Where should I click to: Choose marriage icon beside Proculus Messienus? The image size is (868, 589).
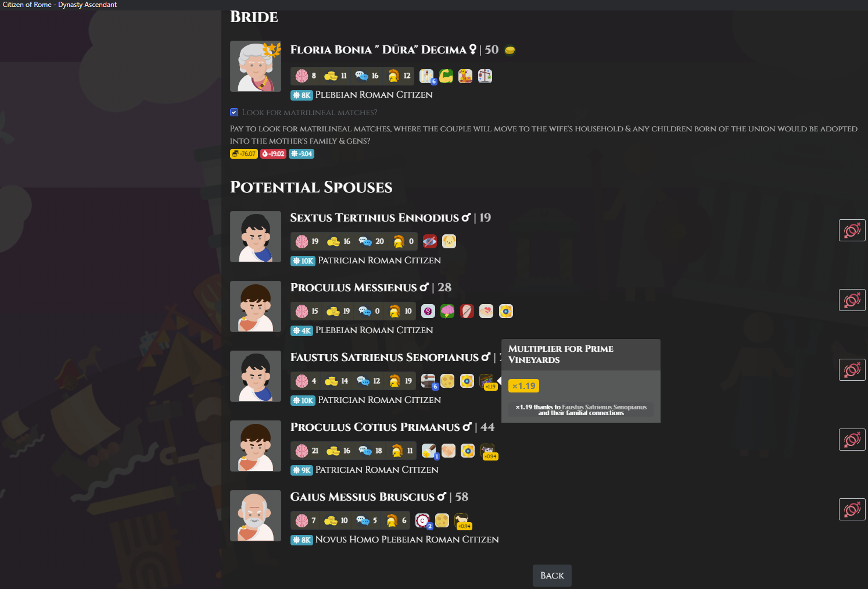852,300
